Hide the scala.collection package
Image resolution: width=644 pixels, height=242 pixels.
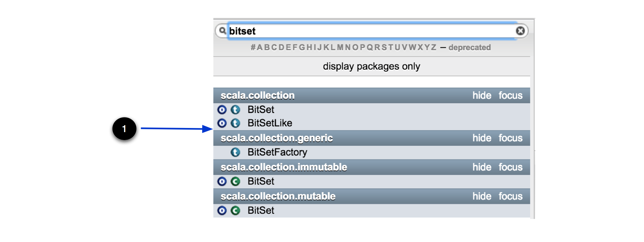pos(482,95)
